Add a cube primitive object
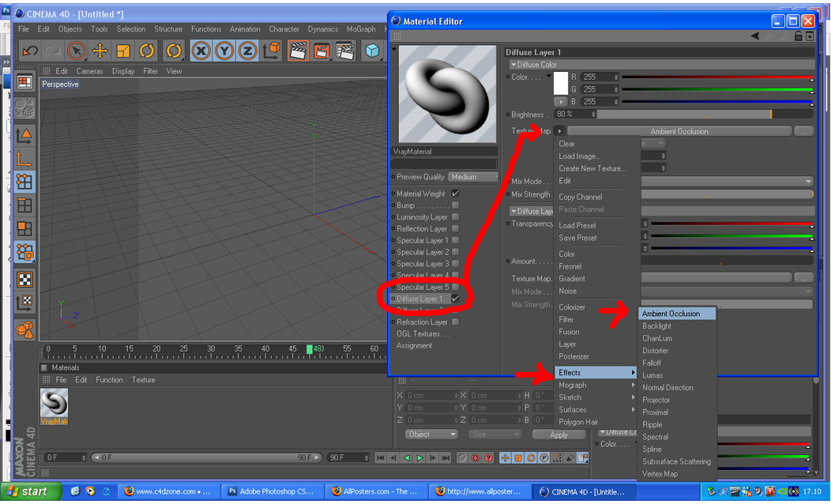 (x=373, y=51)
